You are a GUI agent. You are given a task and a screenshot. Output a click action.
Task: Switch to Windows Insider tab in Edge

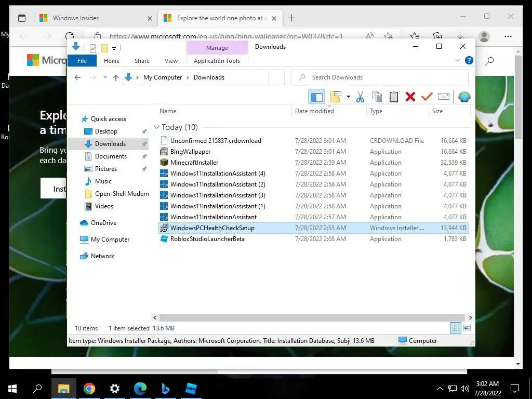(x=96, y=18)
